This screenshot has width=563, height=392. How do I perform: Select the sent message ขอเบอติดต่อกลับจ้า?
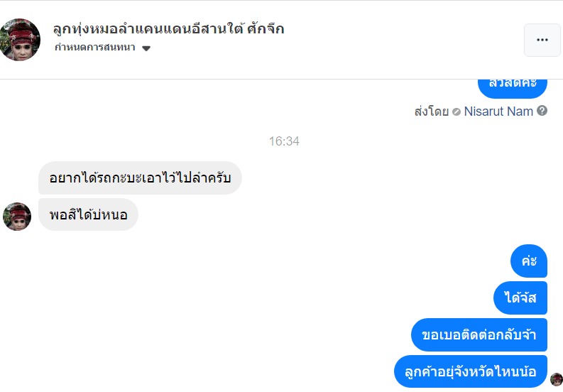coord(479,335)
